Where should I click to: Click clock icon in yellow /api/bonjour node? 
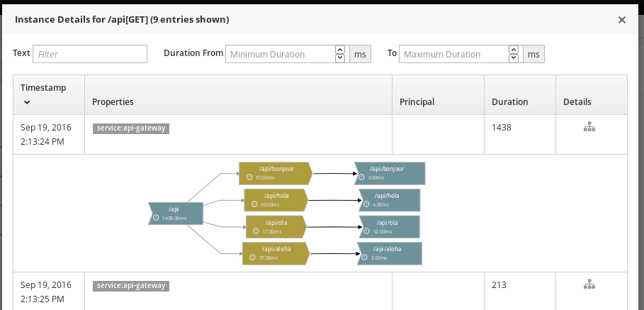click(249, 177)
